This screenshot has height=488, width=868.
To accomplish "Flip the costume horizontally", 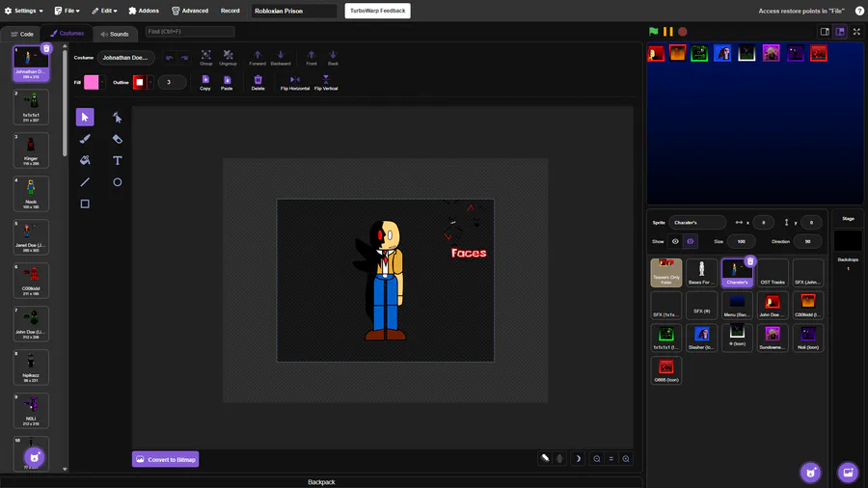I will [x=295, y=82].
